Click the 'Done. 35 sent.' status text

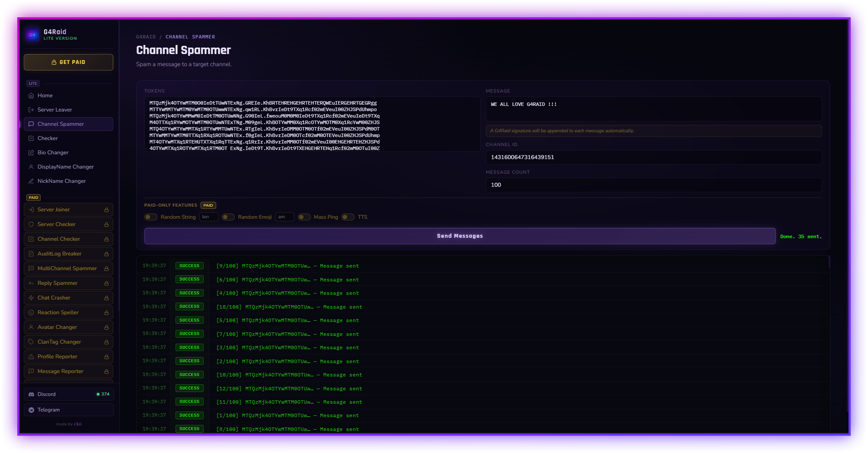[x=801, y=237]
